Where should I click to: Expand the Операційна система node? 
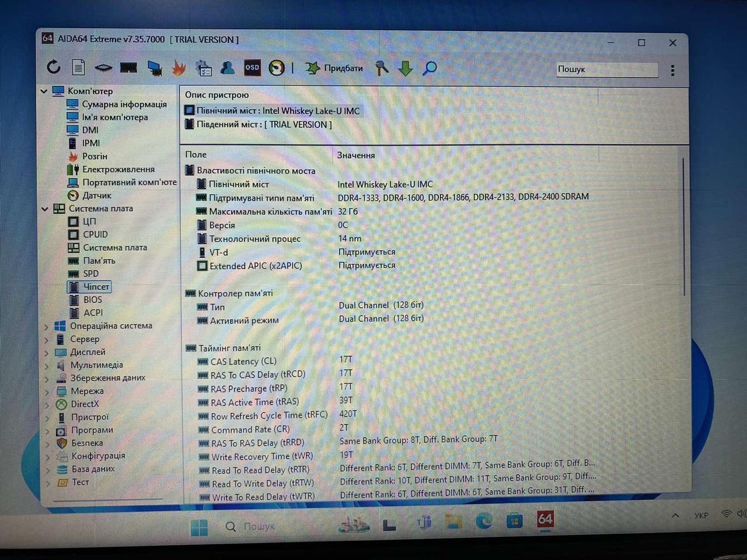click(x=46, y=327)
